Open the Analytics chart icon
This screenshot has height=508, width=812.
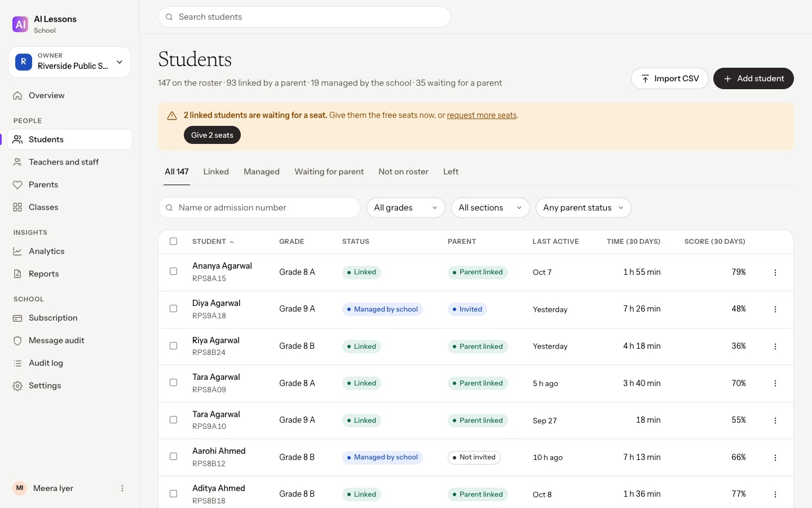[17, 251]
